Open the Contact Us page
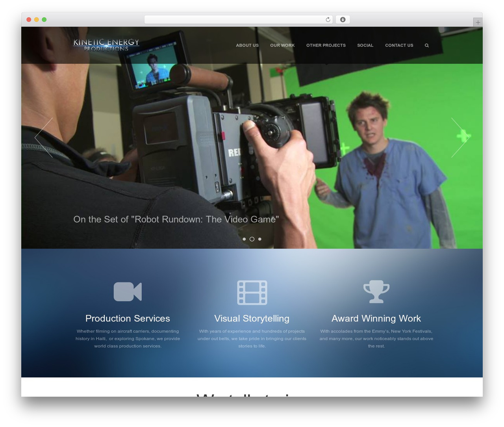This screenshot has height=427, width=504. point(399,45)
